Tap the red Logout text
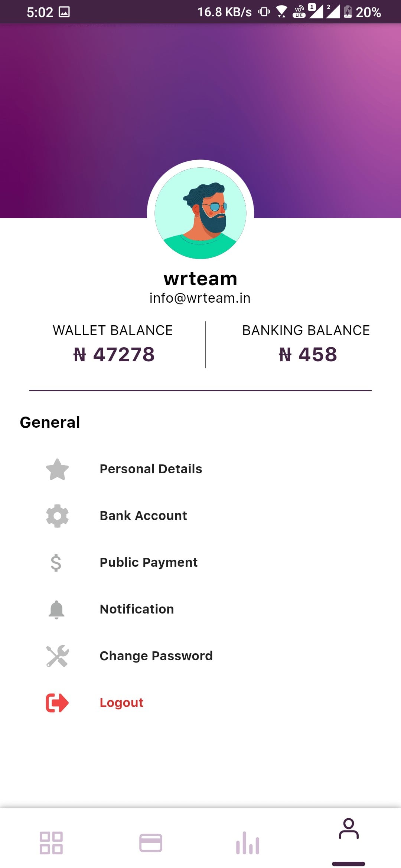 [121, 703]
